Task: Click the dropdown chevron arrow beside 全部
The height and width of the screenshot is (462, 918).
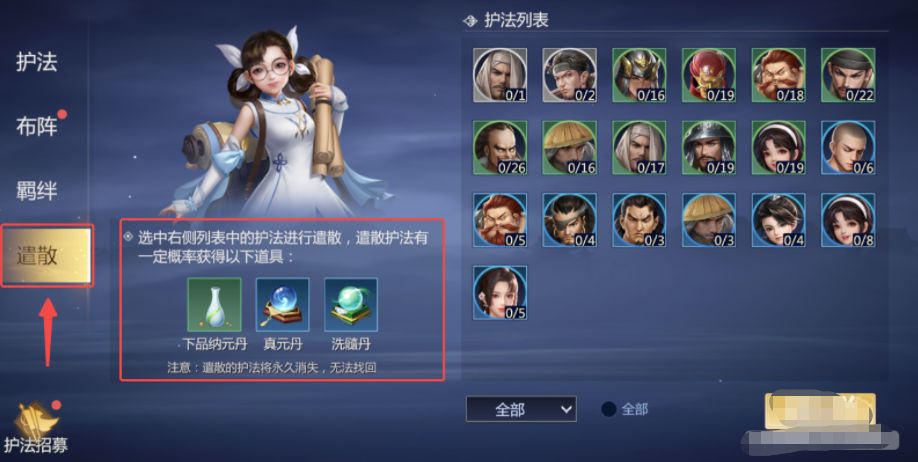Action: [566, 409]
